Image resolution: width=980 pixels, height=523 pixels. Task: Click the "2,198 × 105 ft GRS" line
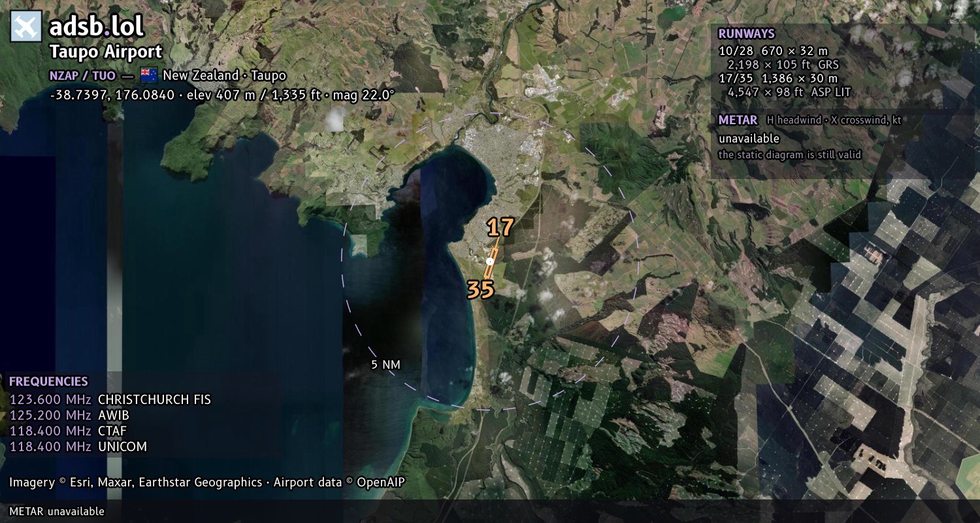pos(783,65)
